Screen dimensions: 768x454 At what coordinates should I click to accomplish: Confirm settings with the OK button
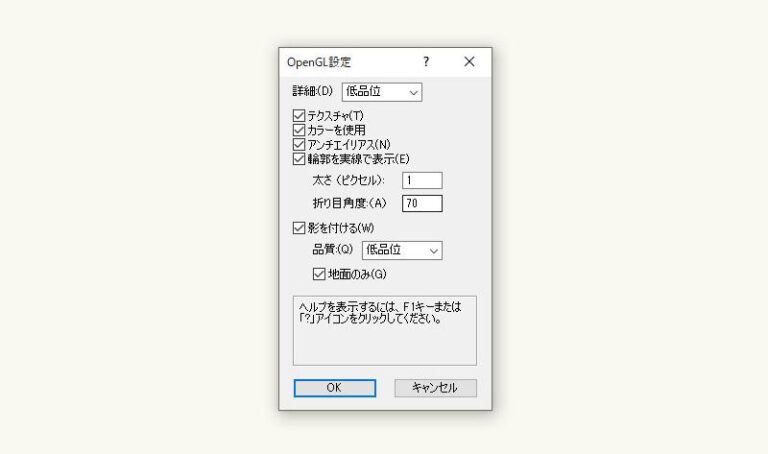(x=335, y=388)
